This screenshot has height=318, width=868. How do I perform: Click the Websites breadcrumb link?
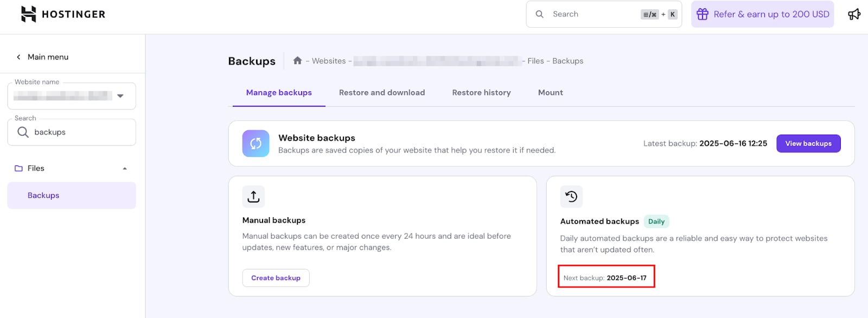pos(328,61)
